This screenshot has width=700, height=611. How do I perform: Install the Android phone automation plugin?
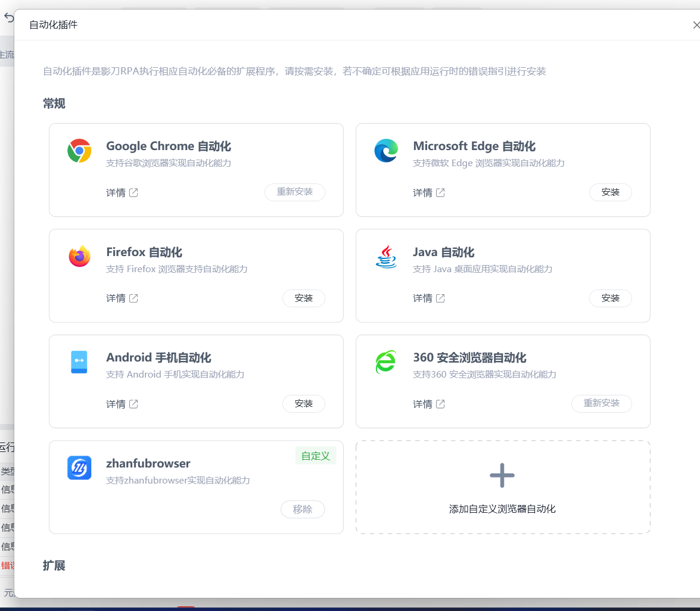pos(304,404)
